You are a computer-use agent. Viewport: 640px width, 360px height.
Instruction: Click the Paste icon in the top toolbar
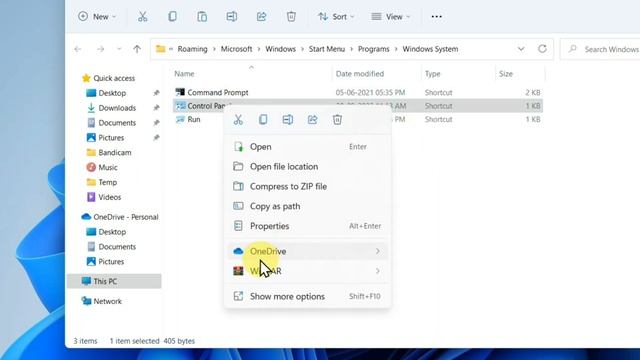(202, 17)
